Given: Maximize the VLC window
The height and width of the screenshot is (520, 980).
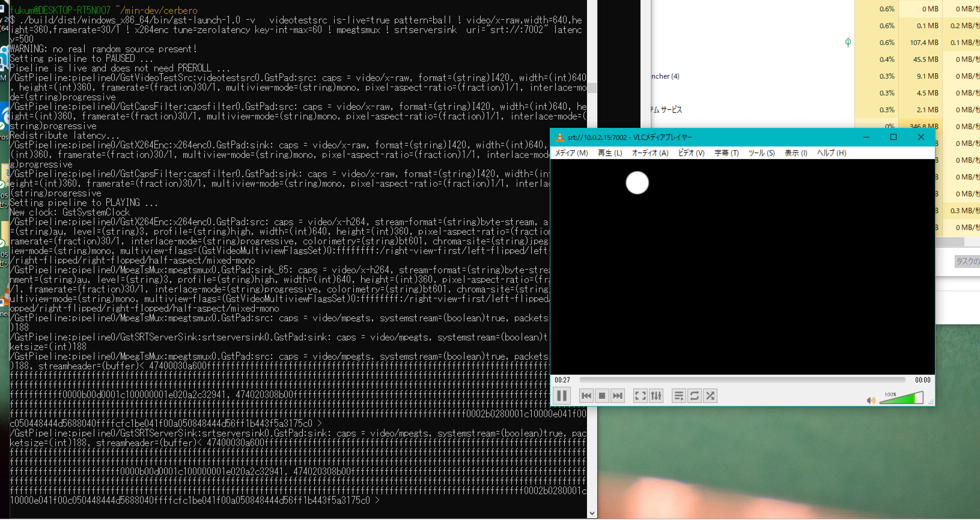Looking at the screenshot, I should 894,137.
